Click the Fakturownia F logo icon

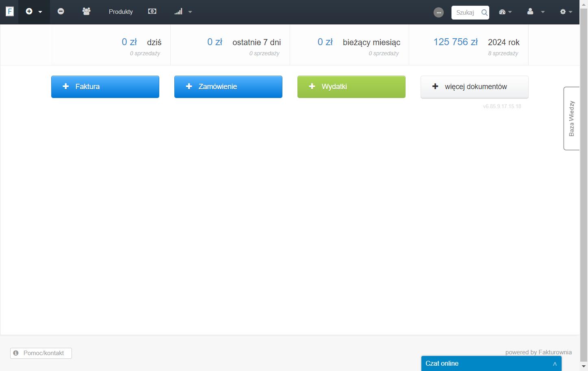[10, 11]
